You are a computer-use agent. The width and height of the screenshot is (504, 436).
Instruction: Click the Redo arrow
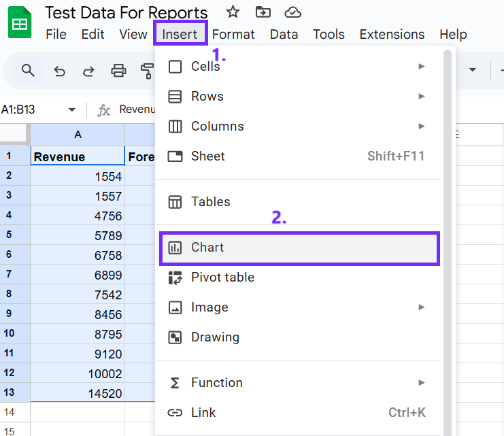[88, 71]
